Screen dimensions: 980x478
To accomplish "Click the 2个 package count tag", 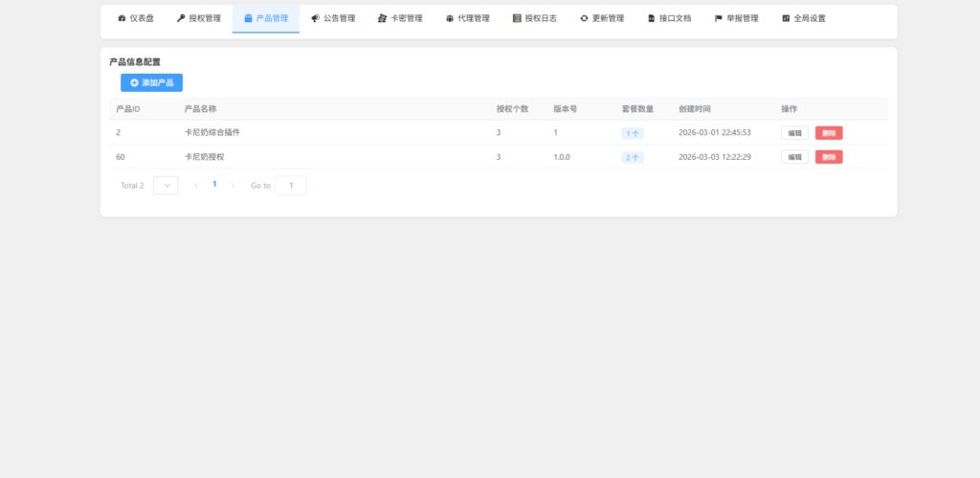I will pos(633,157).
